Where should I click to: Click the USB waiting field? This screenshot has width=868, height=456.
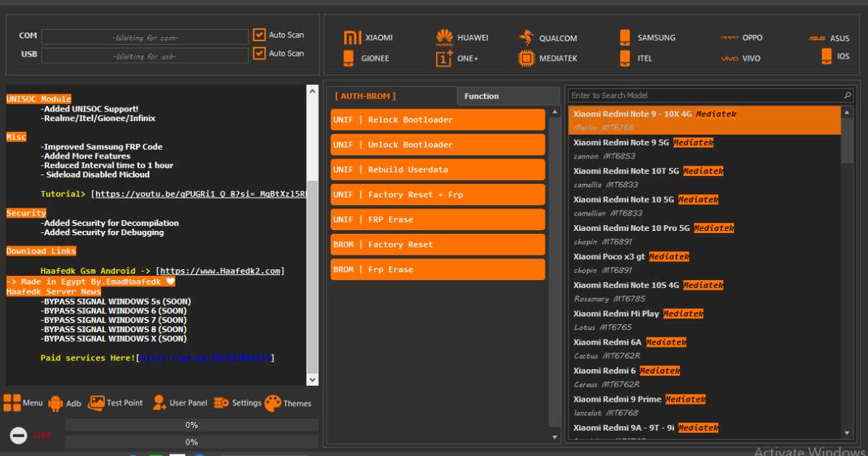145,56
